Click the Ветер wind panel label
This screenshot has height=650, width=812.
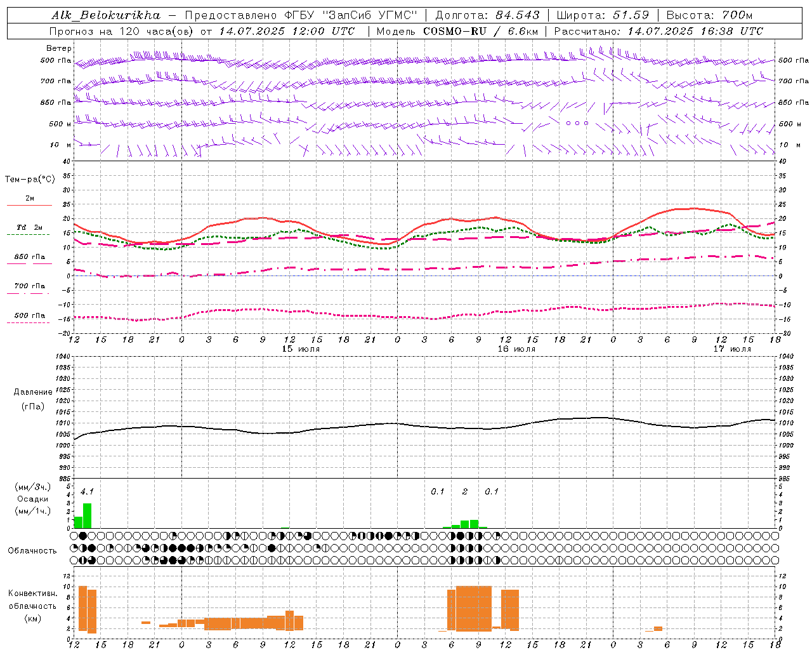(x=58, y=48)
